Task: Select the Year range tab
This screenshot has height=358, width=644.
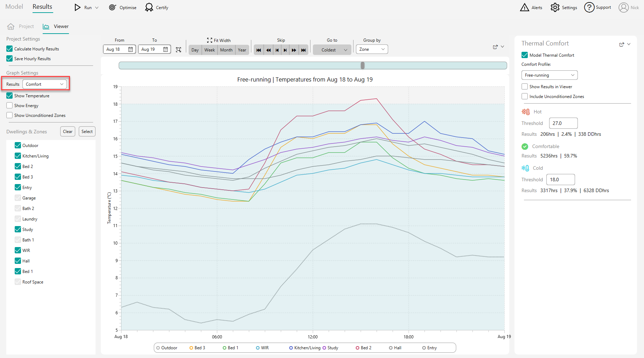Action: click(242, 50)
